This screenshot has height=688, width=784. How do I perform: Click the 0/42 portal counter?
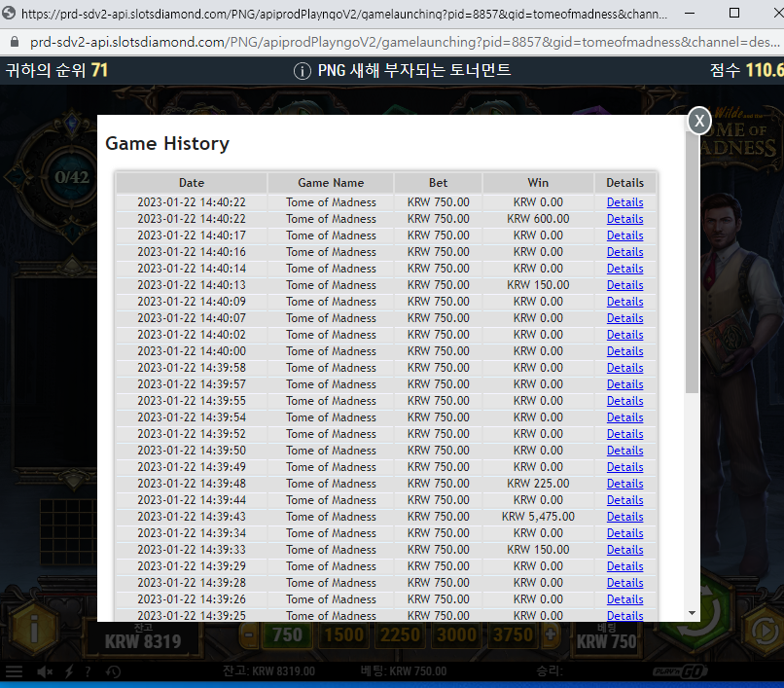[x=72, y=177]
